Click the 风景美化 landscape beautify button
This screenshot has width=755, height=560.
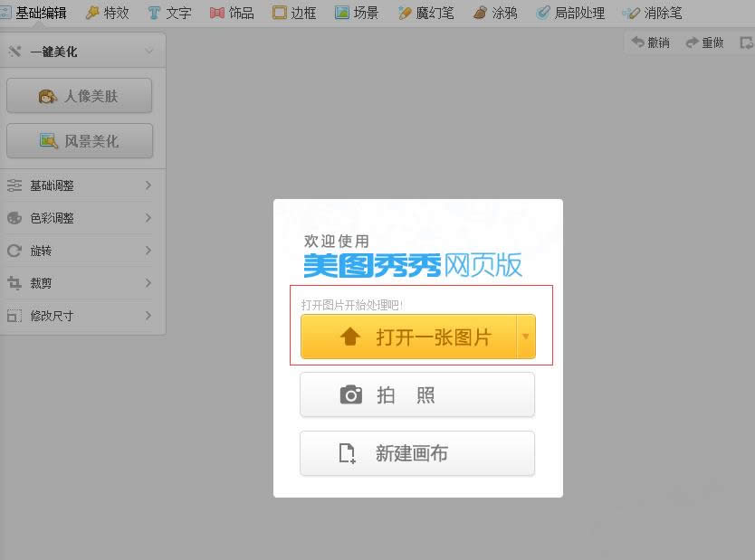[80, 141]
